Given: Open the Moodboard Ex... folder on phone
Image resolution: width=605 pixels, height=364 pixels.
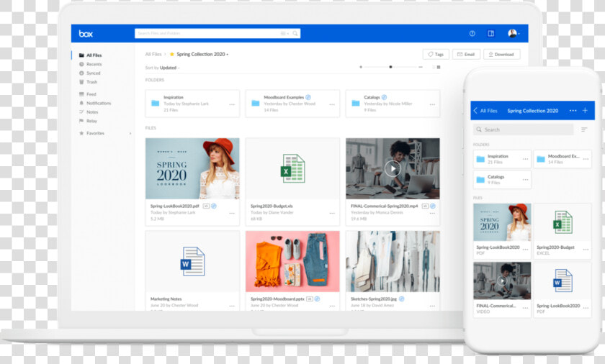Looking at the screenshot, I should coord(563,159).
